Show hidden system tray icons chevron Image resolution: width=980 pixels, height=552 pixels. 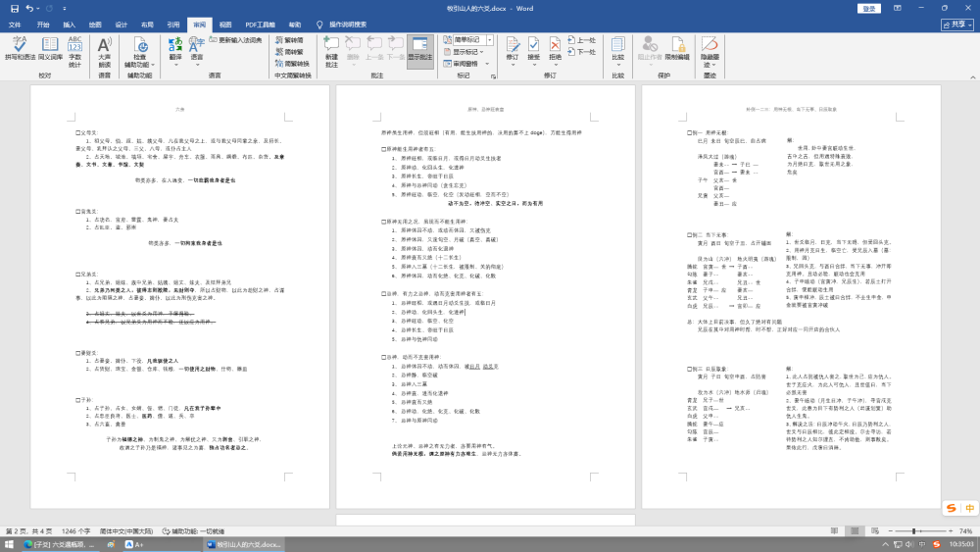pyautogui.click(x=885, y=544)
